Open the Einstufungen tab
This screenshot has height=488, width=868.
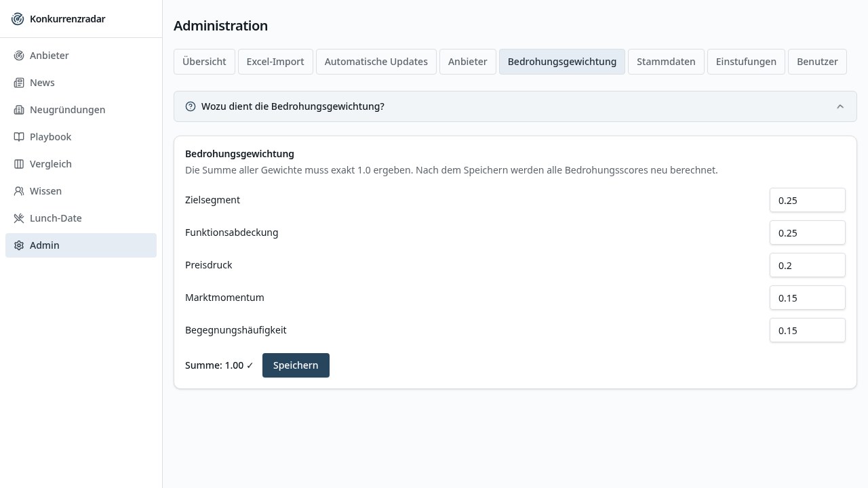[746, 62]
